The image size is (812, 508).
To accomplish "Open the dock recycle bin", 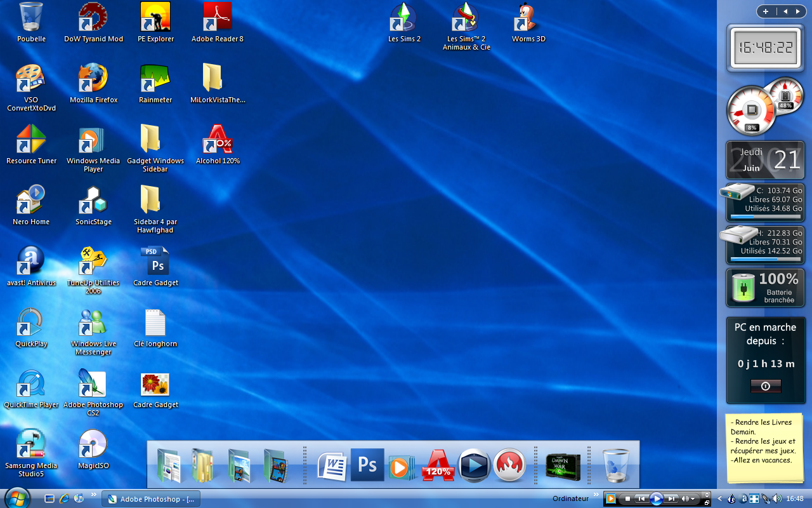I will click(x=615, y=465).
